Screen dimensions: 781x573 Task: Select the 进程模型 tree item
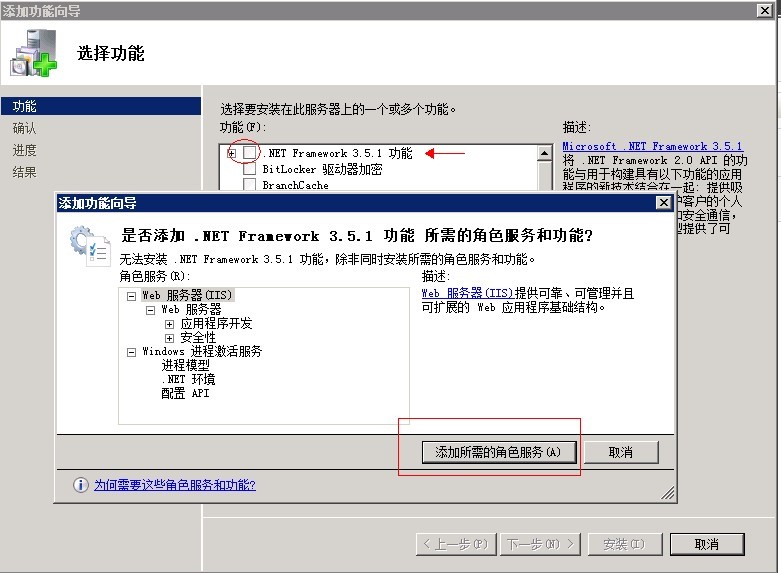point(185,365)
